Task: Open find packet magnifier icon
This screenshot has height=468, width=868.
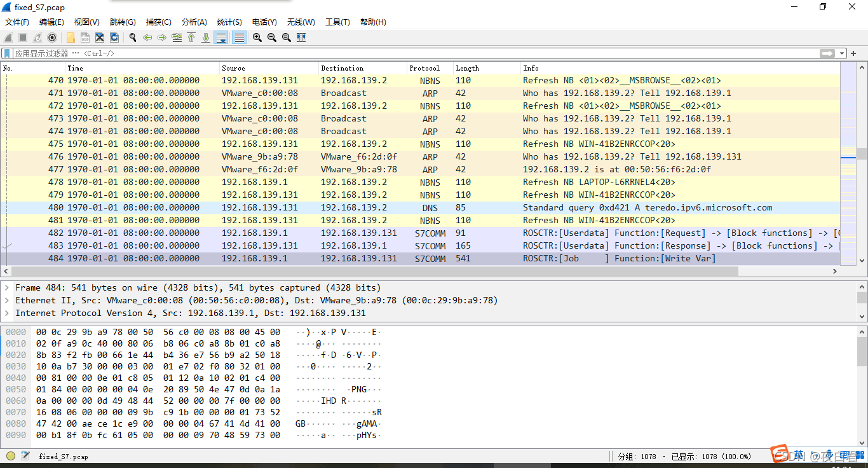Action: (x=133, y=38)
